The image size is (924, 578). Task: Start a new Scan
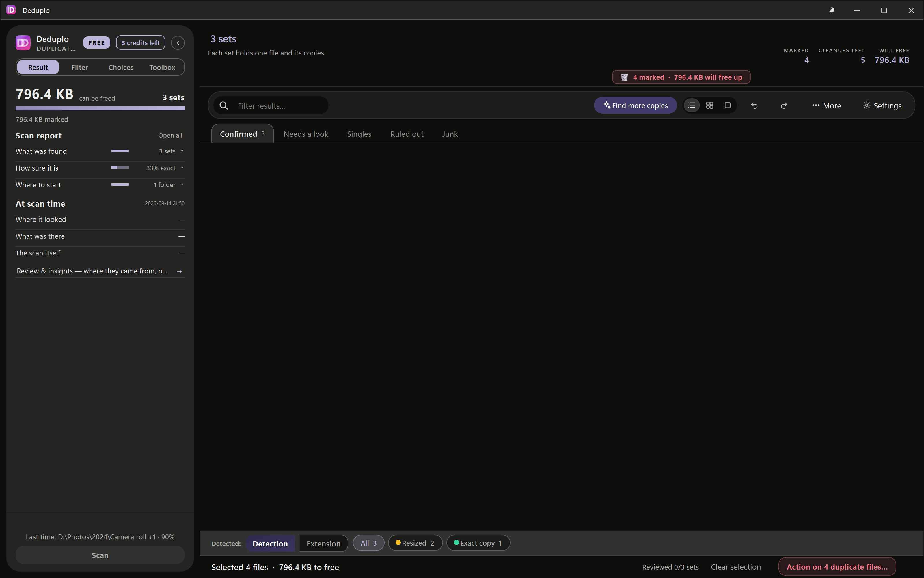pos(100,555)
